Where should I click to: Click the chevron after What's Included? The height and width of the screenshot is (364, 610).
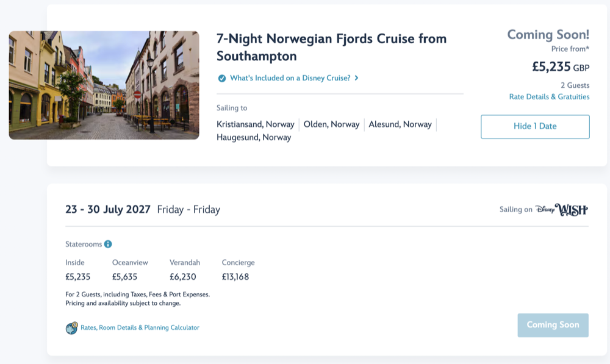[357, 78]
